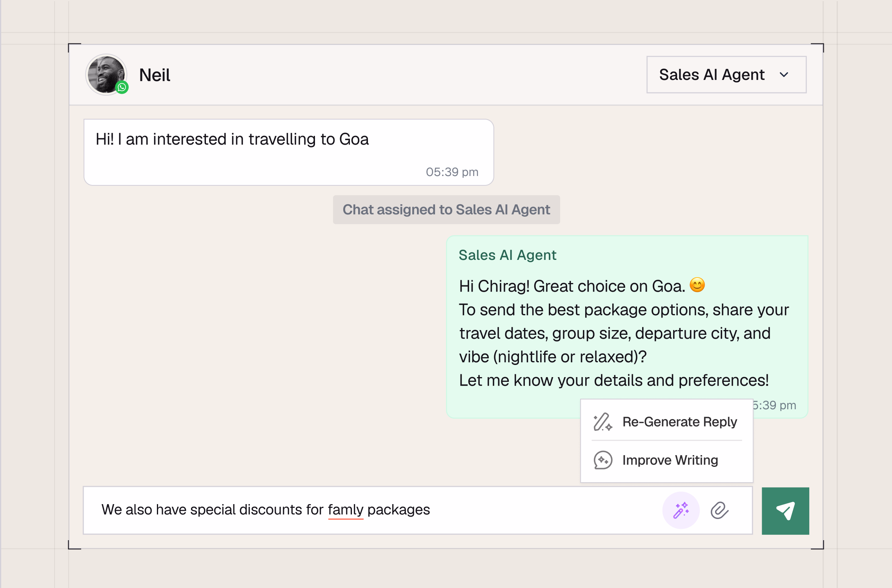Click the "Chat assigned to Sales AI Agent" notice
892x588 pixels.
point(446,210)
